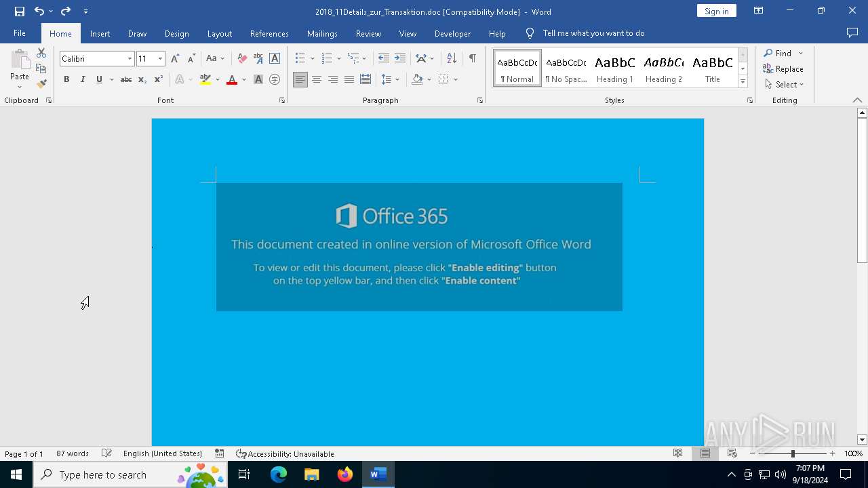Viewport: 868px width, 488px height.
Task: Click the vertical scrollbar down arrow
Action: pos(862,440)
